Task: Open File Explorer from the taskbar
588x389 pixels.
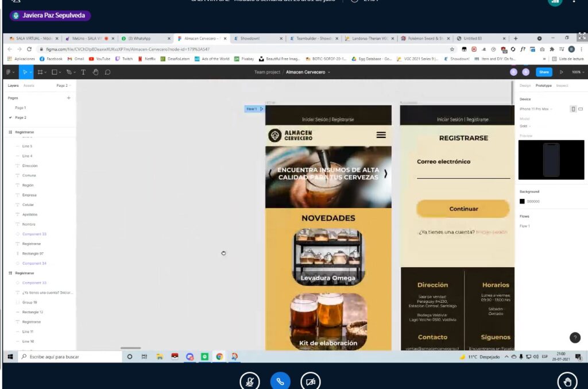Action: [160, 357]
